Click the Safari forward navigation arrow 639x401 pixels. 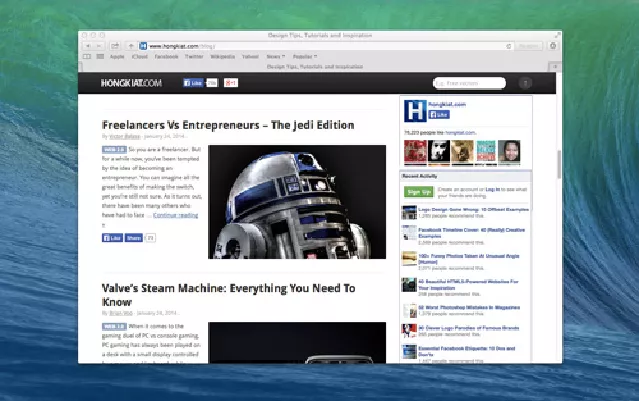99,45
